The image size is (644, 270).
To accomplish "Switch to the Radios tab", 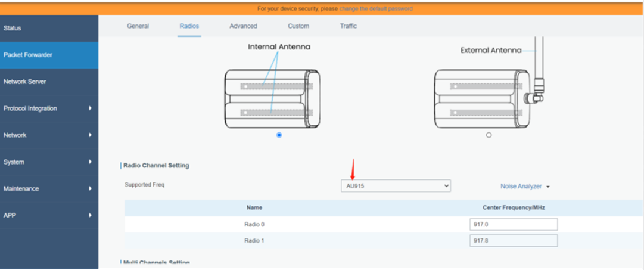I will (189, 26).
